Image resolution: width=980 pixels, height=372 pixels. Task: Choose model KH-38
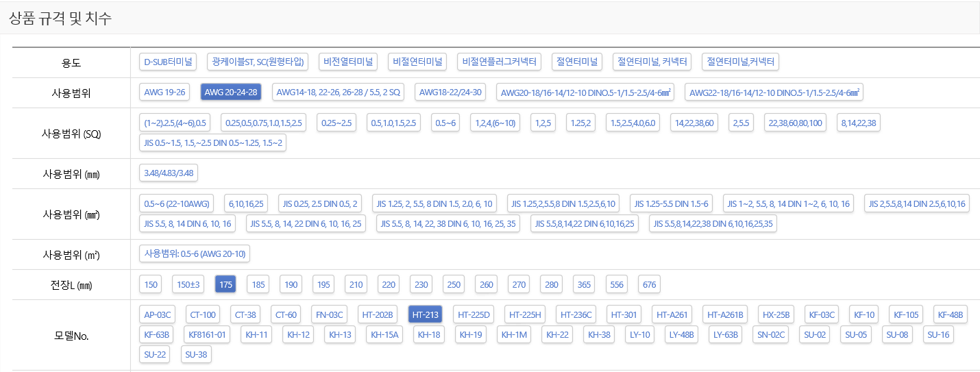(599, 335)
